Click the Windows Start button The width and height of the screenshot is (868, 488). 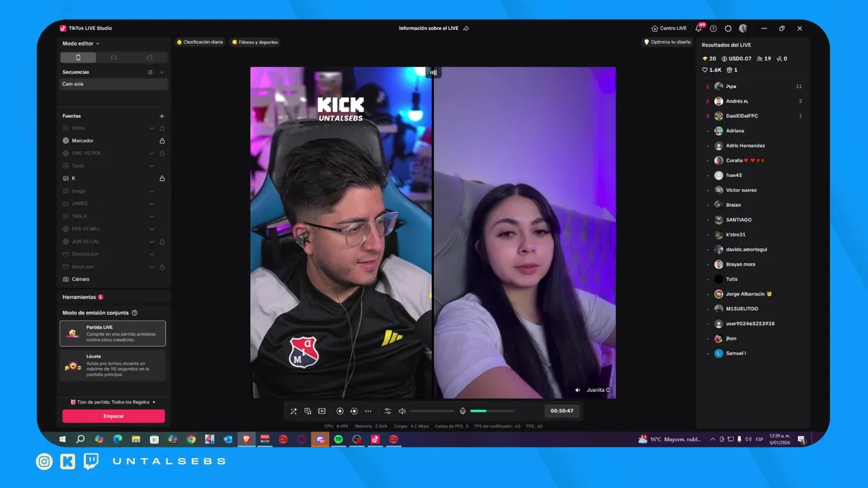[x=62, y=439]
